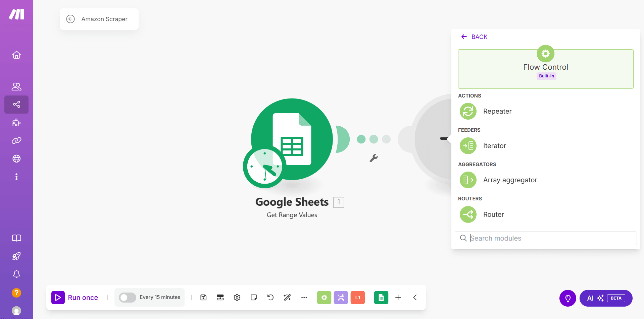Open the More options three-dot sidebar menu

pos(16,177)
